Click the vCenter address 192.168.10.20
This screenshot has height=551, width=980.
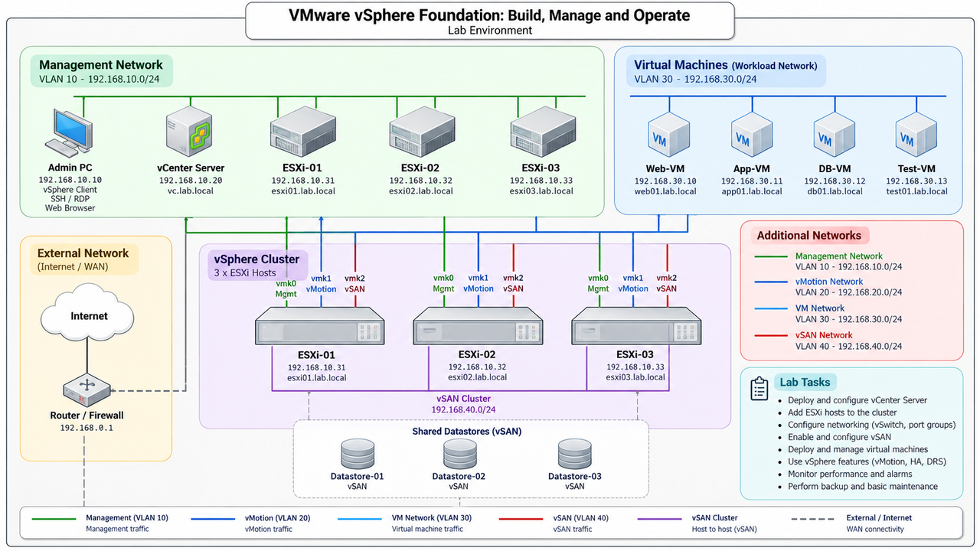191,181
